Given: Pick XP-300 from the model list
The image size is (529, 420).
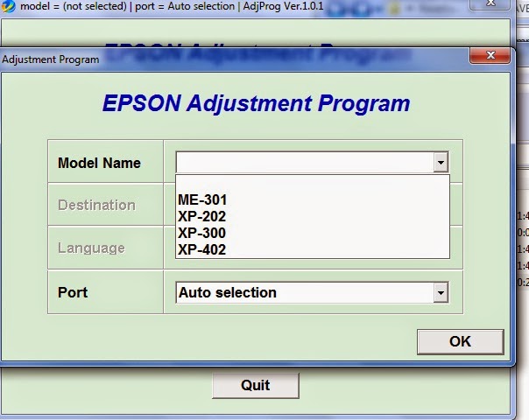Looking at the screenshot, I should 313,233.
